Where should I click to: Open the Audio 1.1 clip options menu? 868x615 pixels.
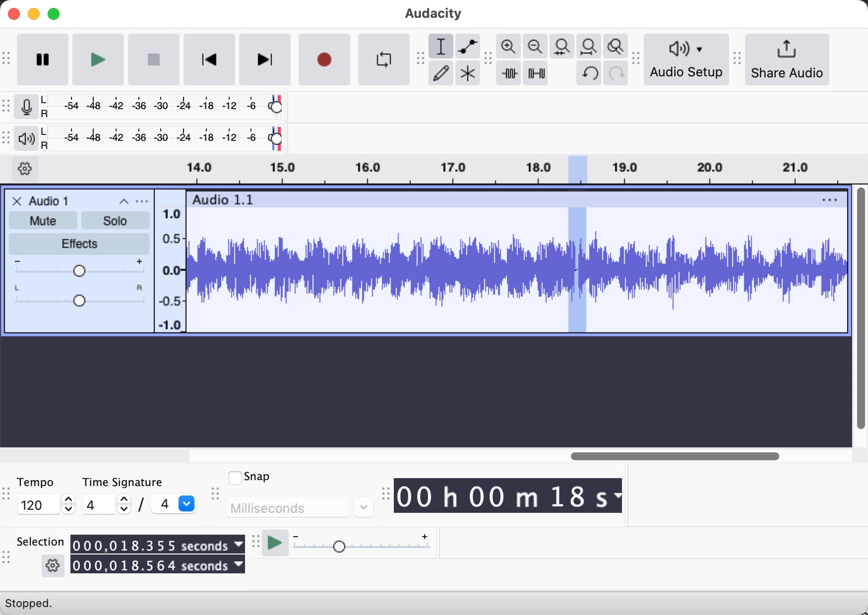pos(829,200)
